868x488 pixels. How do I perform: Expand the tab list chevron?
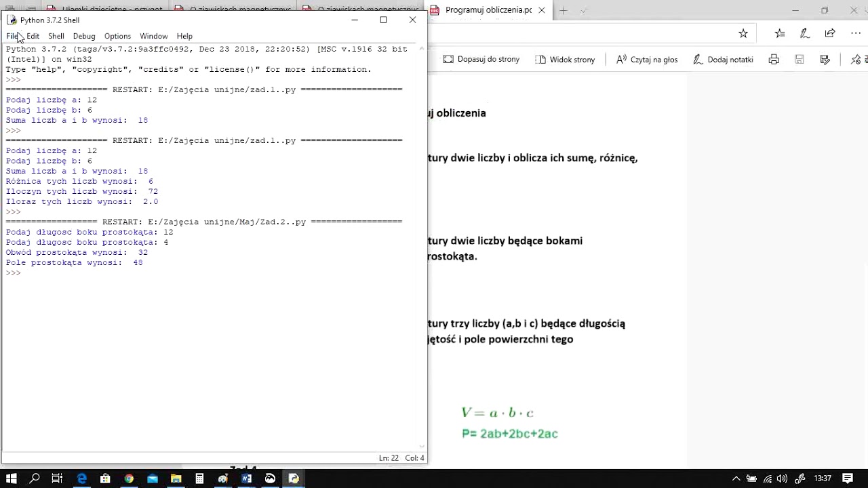click(583, 10)
